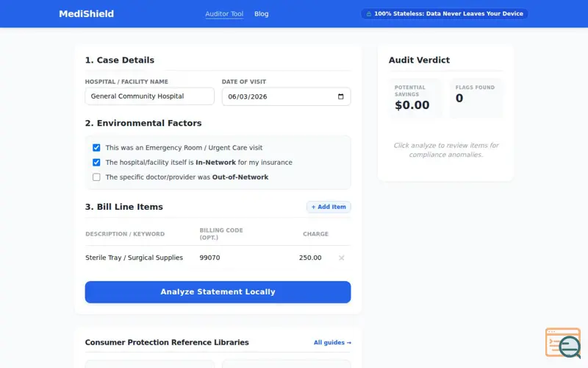
Task: Toggle Emergency Room / Urgent Care visit checkbox
Action: pyautogui.click(x=96, y=148)
